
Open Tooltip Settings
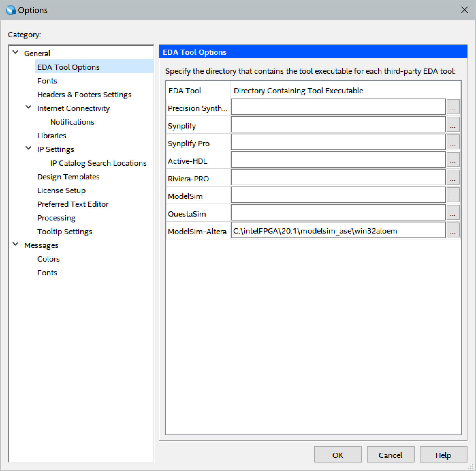tap(65, 231)
